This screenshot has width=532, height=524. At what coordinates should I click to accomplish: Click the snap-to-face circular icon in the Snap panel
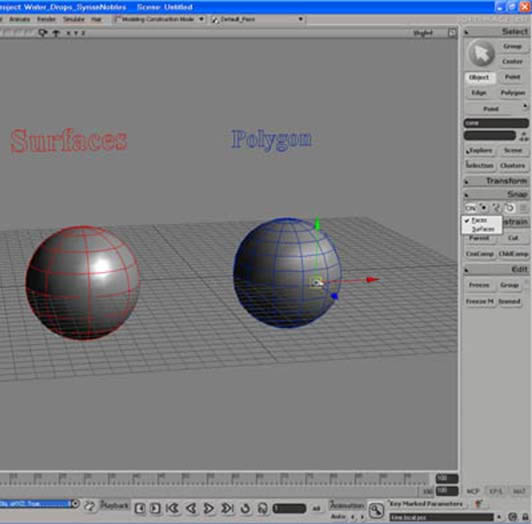(x=510, y=208)
